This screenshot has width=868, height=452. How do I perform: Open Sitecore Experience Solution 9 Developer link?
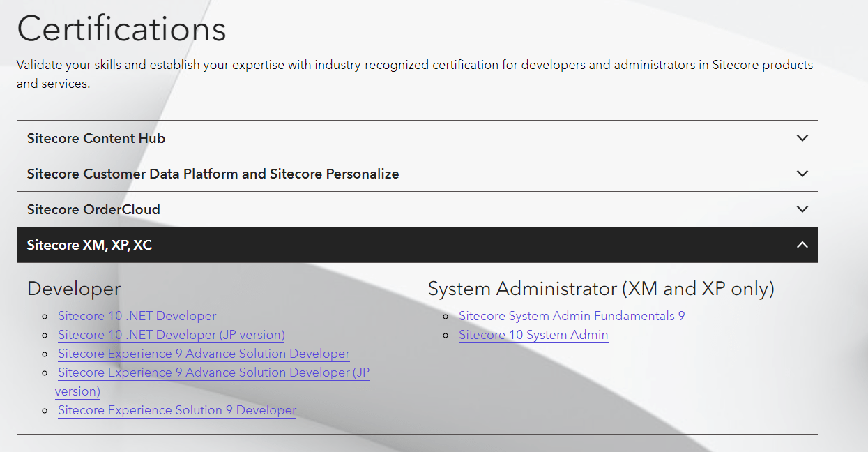coord(177,410)
